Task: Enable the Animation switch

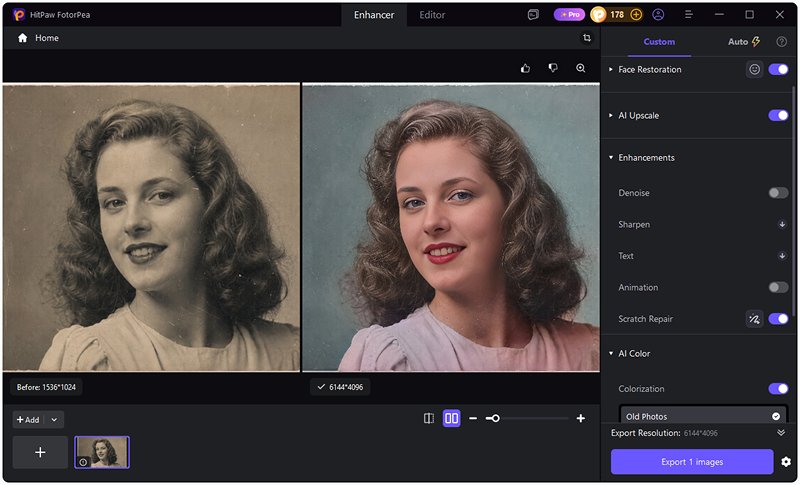Action: click(x=778, y=288)
